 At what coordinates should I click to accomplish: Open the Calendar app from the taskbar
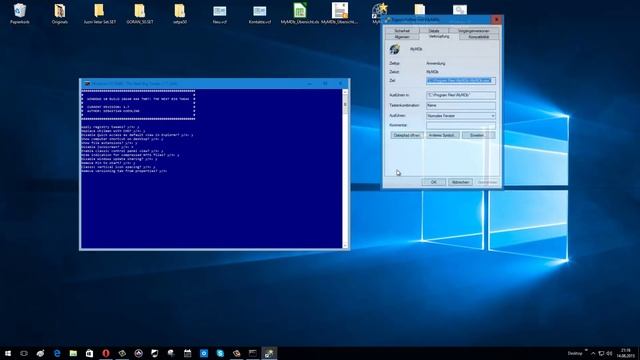click(187, 353)
